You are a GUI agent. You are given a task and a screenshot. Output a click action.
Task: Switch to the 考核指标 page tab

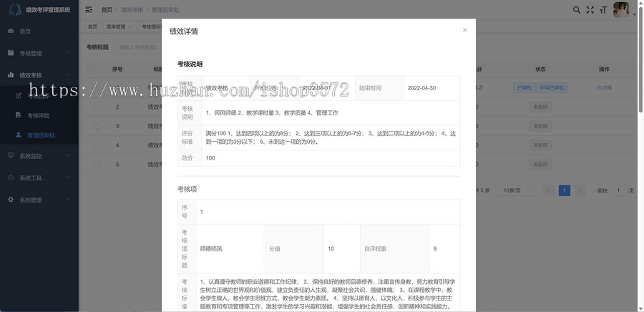150,26
